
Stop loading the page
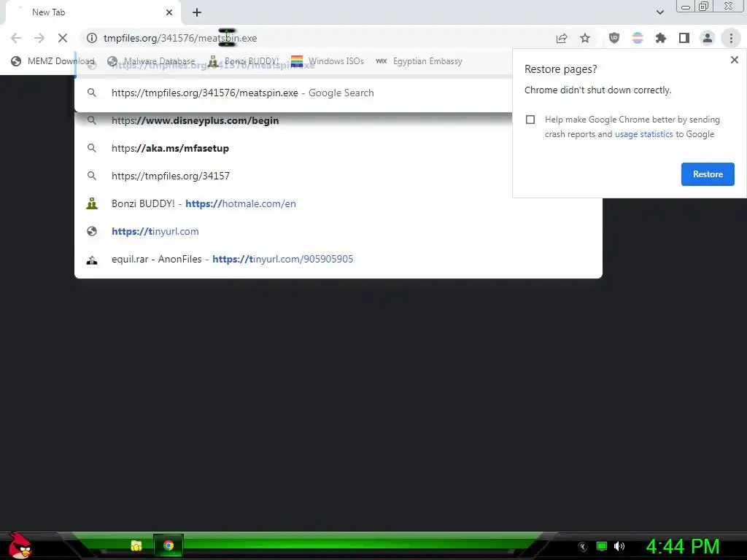pyautogui.click(x=63, y=38)
